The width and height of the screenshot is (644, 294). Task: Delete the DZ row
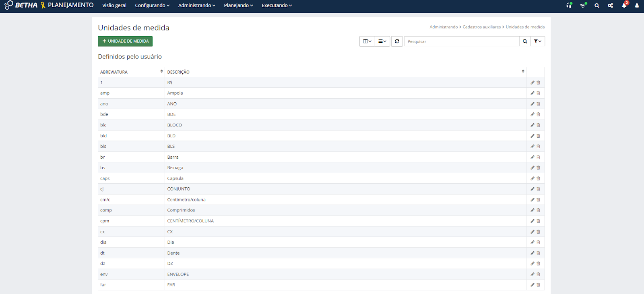coord(539,264)
